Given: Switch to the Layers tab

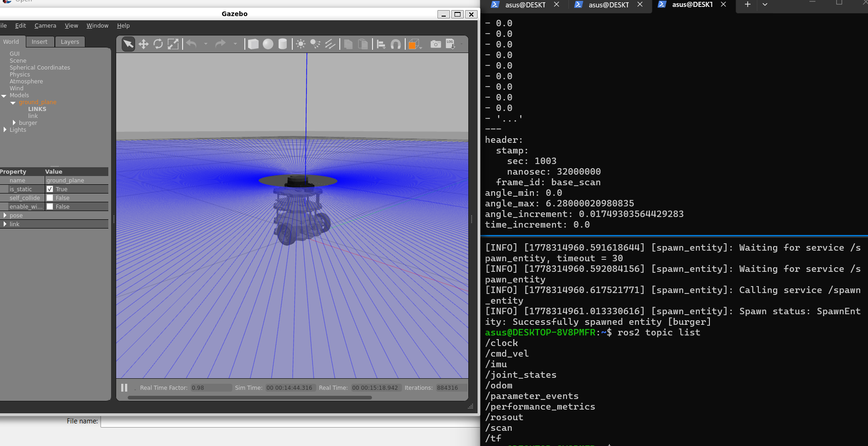Looking at the screenshot, I should pos(70,41).
